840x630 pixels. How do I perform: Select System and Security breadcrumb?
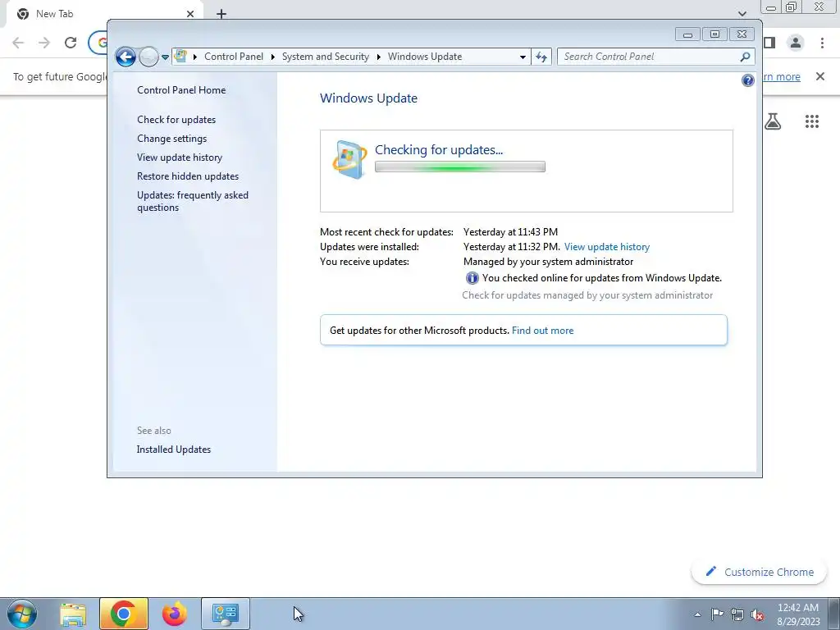point(325,57)
